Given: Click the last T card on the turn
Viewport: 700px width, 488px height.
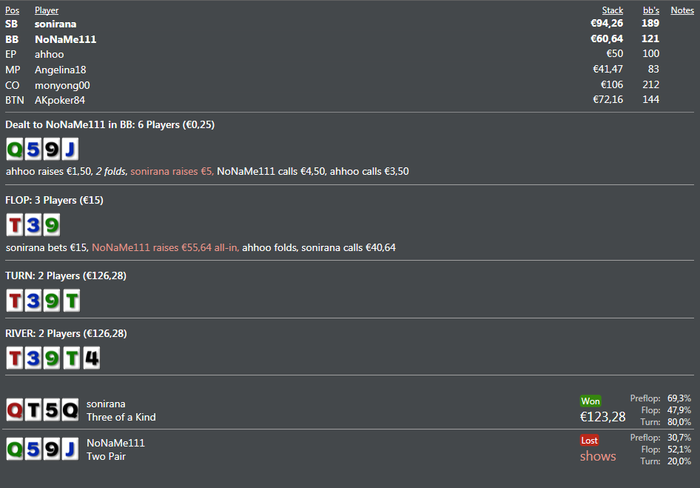Looking at the screenshot, I should point(68,300).
